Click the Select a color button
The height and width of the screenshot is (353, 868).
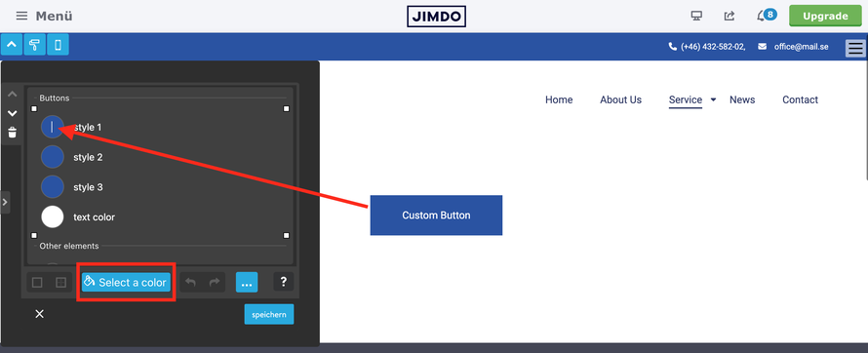(x=126, y=282)
